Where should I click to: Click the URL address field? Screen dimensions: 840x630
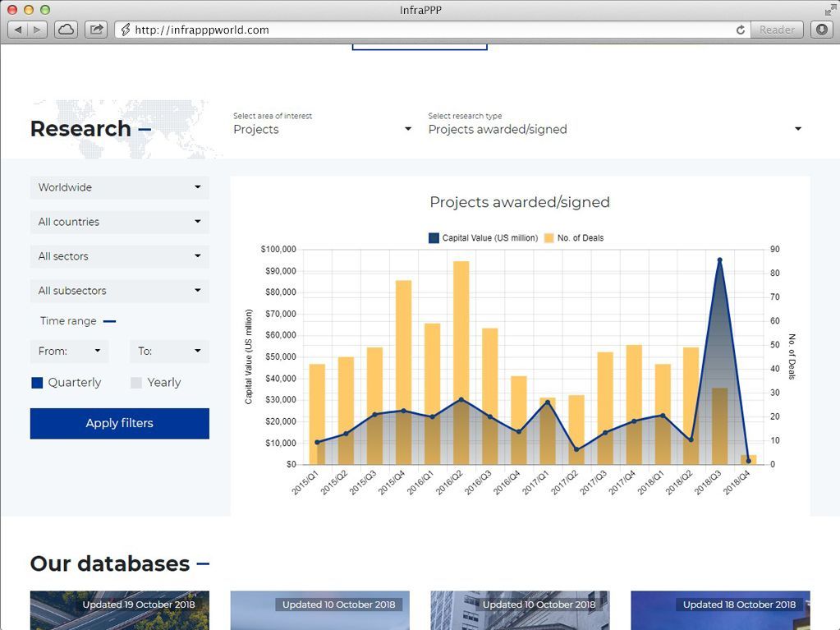(427, 30)
